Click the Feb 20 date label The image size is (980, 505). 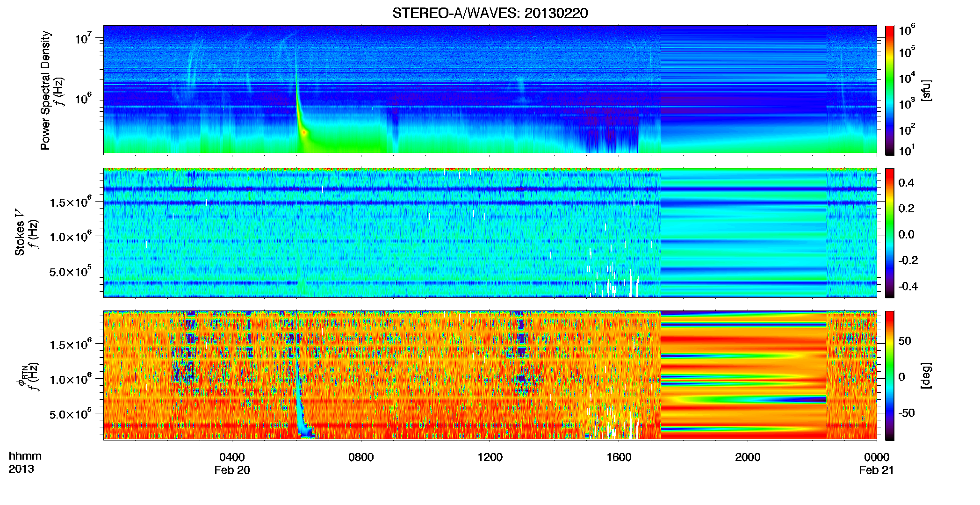click(x=232, y=470)
